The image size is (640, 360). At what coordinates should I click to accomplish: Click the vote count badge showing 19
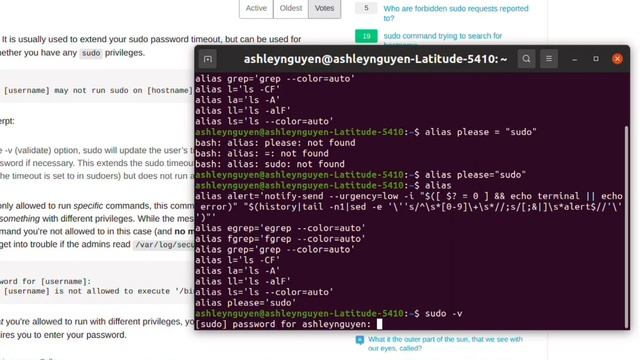point(366,36)
